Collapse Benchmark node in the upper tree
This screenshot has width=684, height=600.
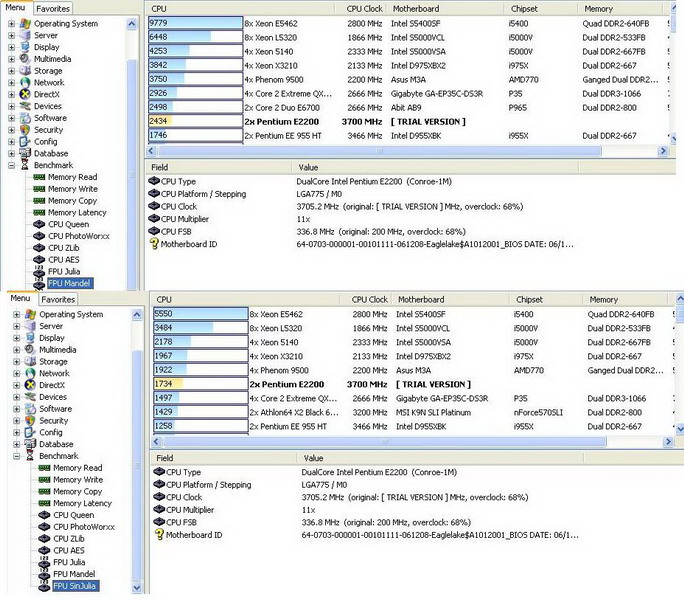point(12,165)
